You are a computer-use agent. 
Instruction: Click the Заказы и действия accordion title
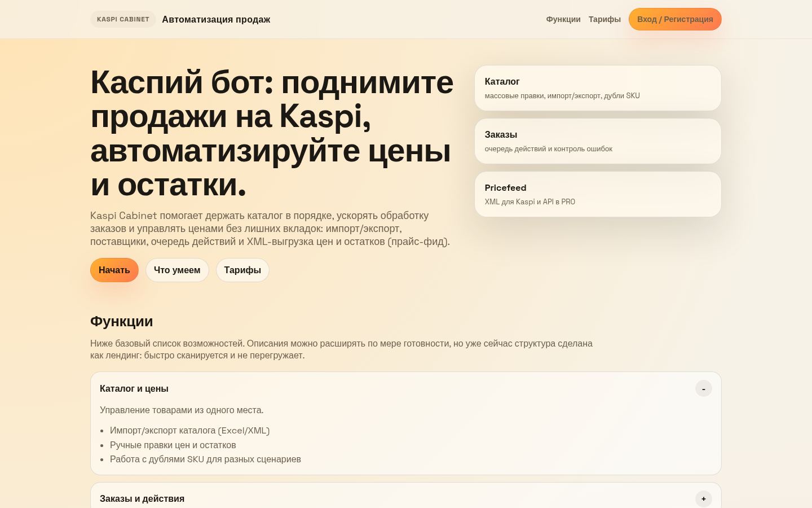click(142, 498)
